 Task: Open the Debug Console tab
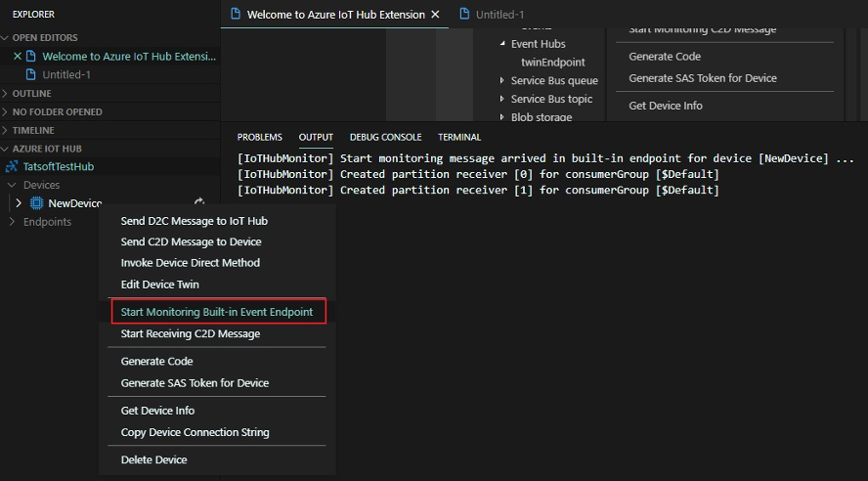pyautogui.click(x=385, y=137)
